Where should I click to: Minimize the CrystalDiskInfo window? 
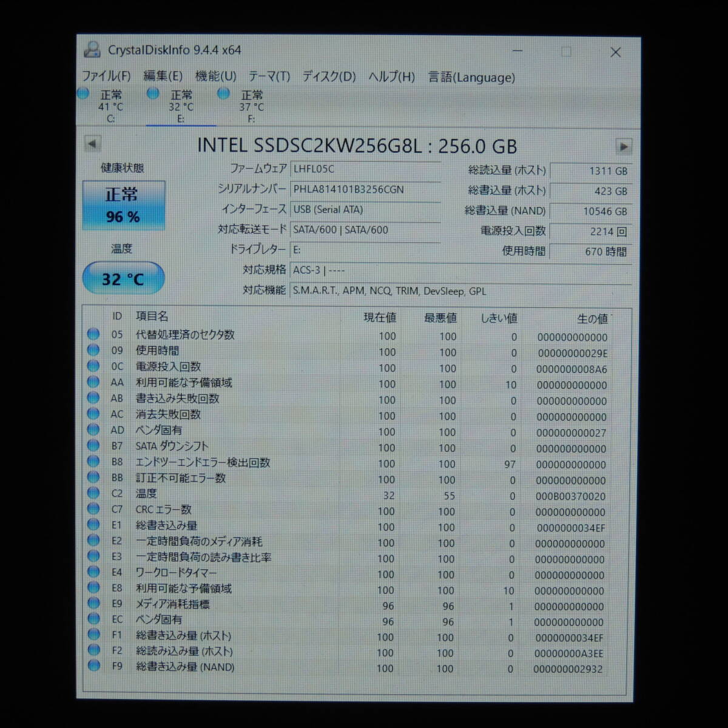(x=517, y=52)
